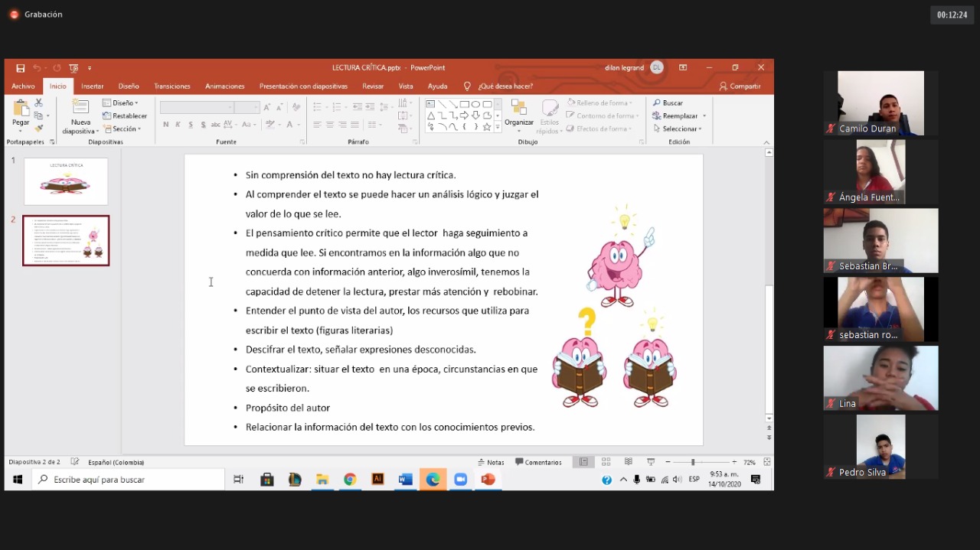Open File Explorer in taskbar
Image resolution: width=980 pixels, height=550 pixels.
click(x=322, y=480)
